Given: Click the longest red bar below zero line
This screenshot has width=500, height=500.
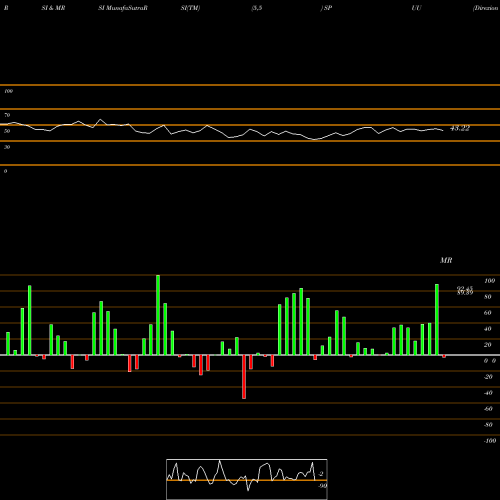Looking at the screenshot, I should point(244,377).
